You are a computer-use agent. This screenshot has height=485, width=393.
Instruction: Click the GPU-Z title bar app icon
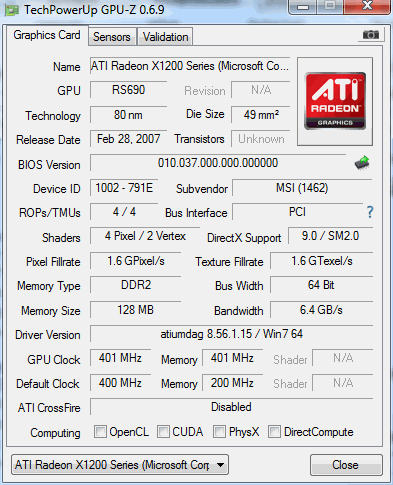(x=11, y=10)
